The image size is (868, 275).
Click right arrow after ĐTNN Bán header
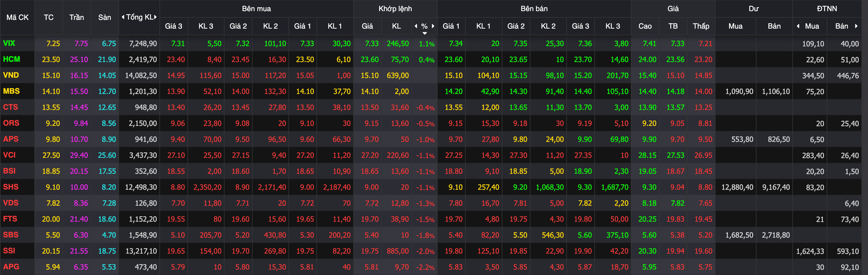click(x=856, y=26)
